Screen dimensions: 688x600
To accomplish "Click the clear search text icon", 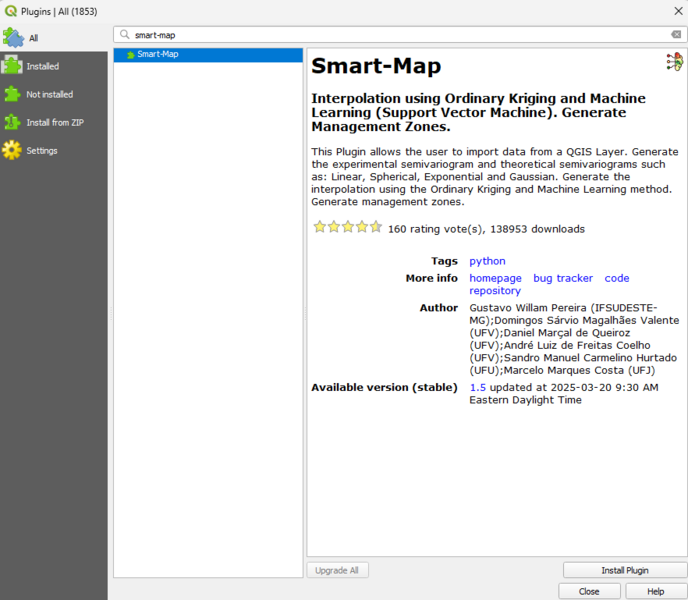I will coord(676,34).
